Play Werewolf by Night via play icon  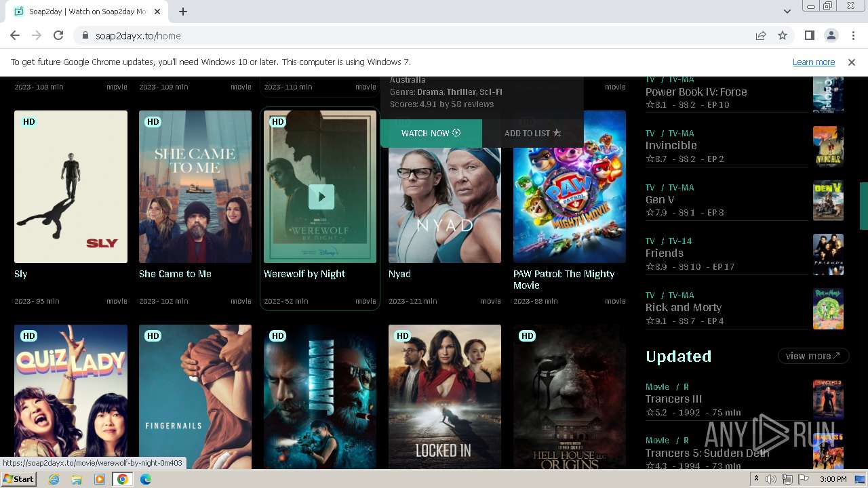tap(321, 197)
